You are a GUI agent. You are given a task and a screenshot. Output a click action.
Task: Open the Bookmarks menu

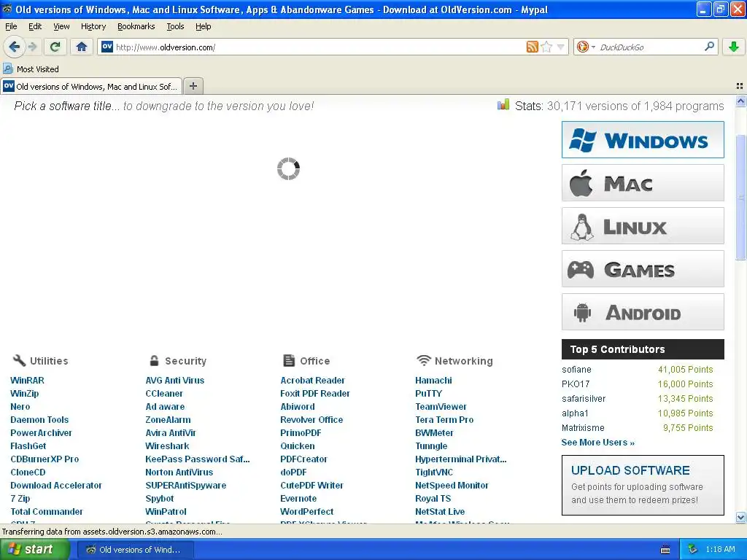pyautogui.click(x=136, y=26)
